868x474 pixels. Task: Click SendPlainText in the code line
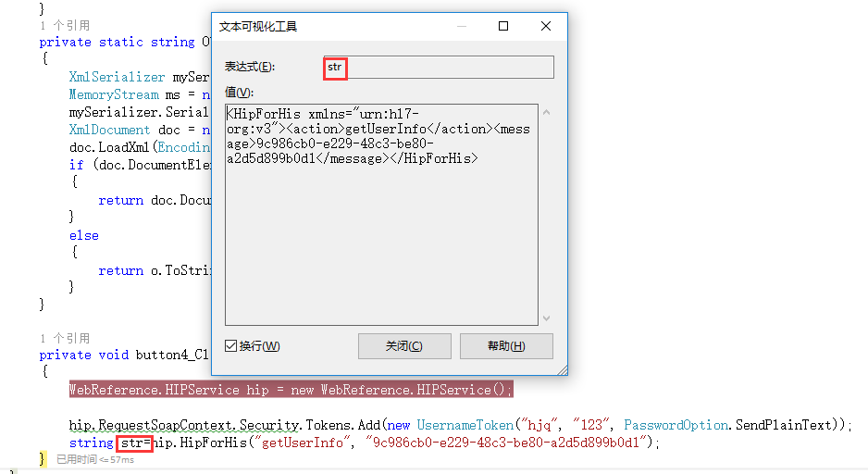click(784, 425)
